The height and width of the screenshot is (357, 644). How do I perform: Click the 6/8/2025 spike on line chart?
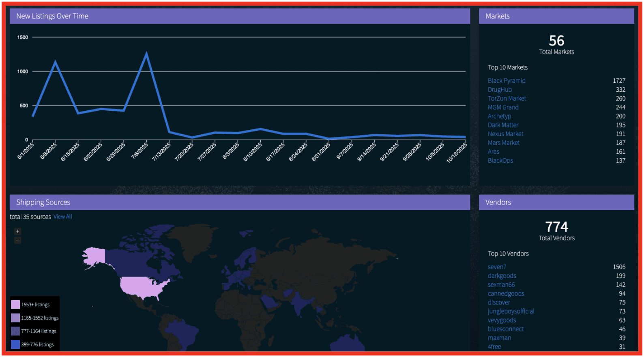(55, 62)
